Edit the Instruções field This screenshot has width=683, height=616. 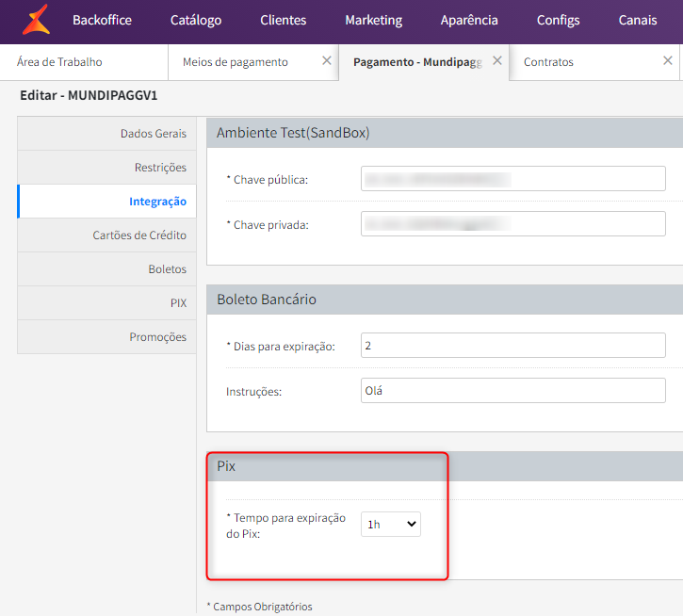tap(513, 390)
